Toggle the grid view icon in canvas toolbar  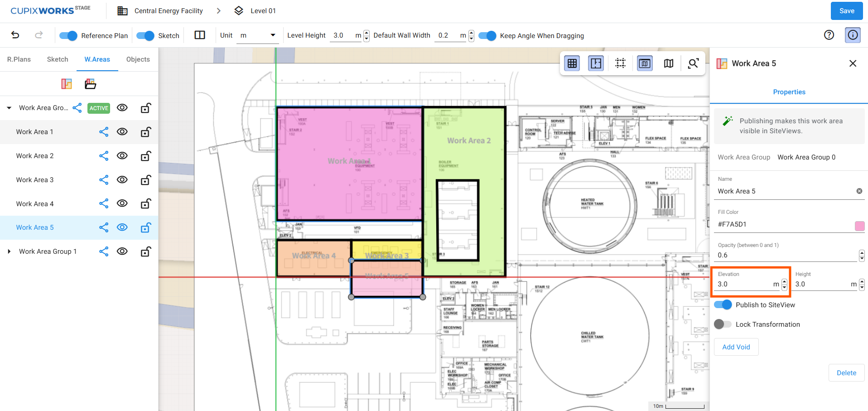pyautogui.click(x=572, y=63)
